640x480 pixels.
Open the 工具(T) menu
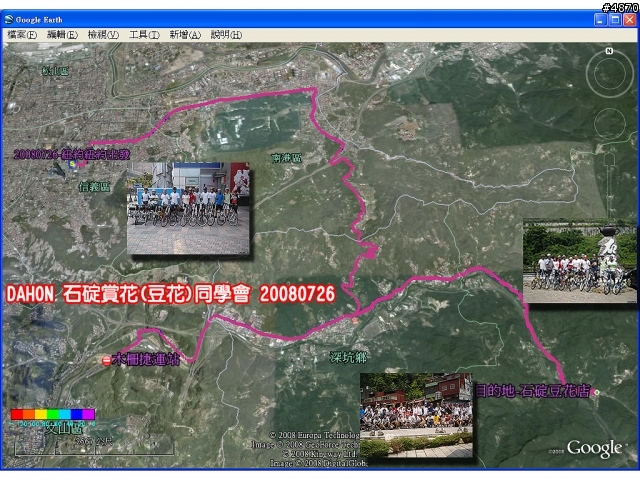144,35
